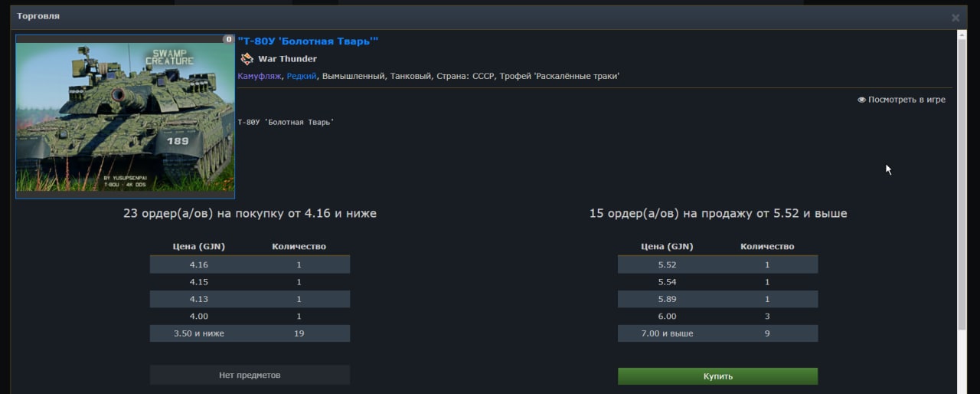
Task: Select the 4.16 buy order price
Action: pyautogui.click(x=199, y=264)
